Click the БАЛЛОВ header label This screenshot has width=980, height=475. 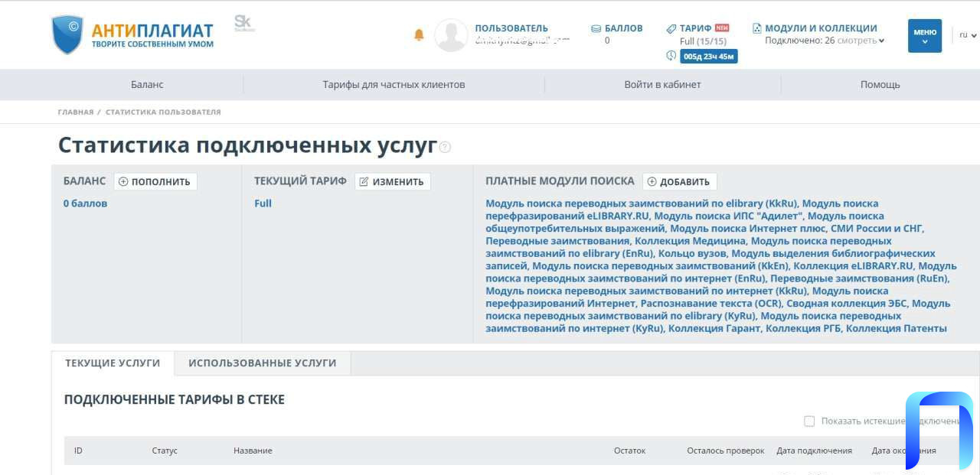624,28
